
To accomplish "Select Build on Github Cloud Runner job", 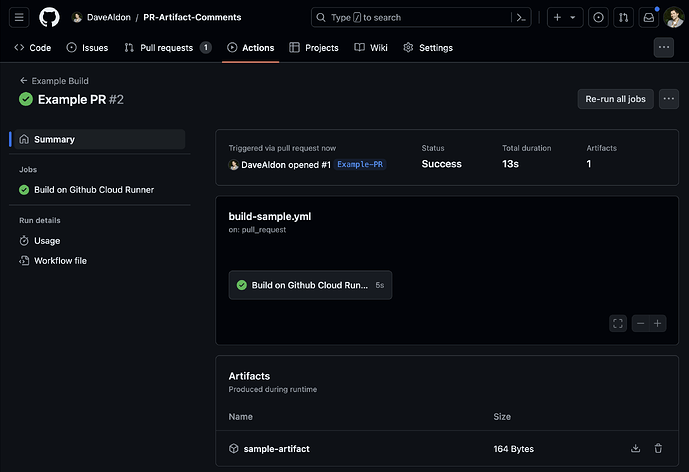I will [94, 189].
